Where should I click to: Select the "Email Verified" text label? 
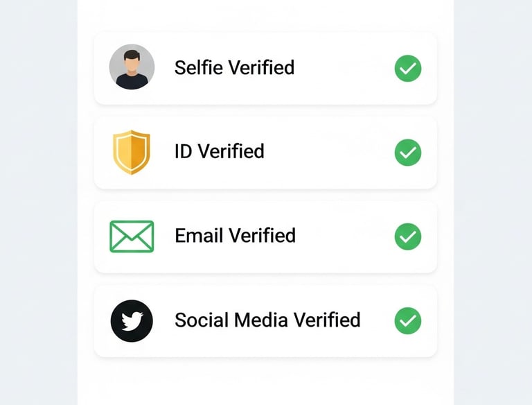(235, 236)
